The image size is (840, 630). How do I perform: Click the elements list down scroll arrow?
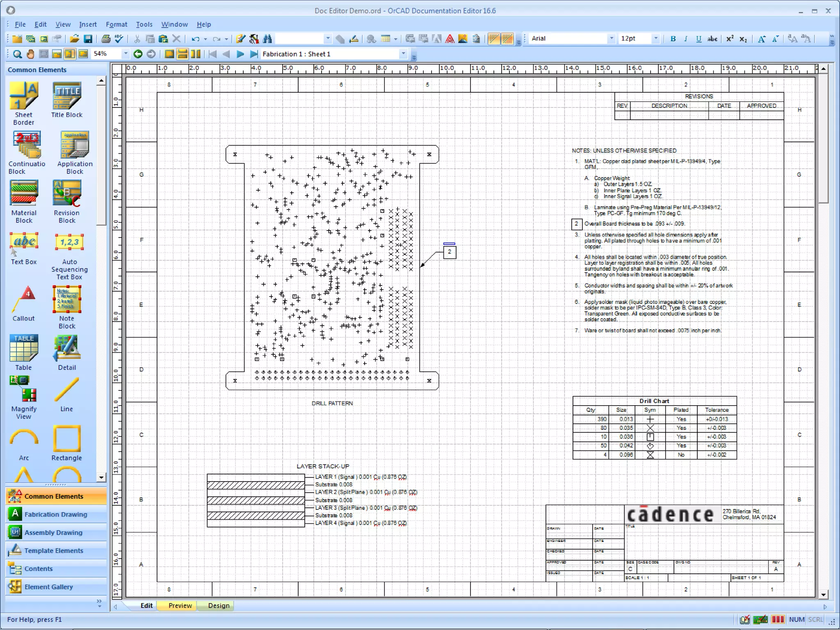[x=101, y=477]
